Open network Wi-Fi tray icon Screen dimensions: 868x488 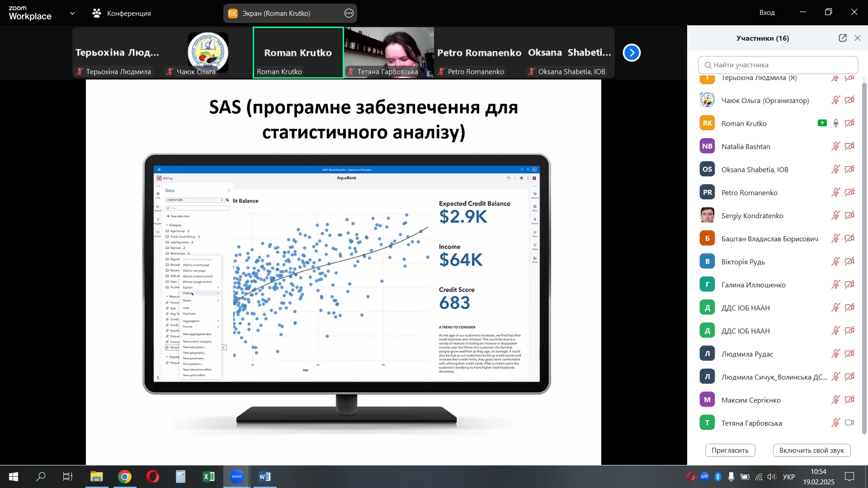tap(759, 477)
